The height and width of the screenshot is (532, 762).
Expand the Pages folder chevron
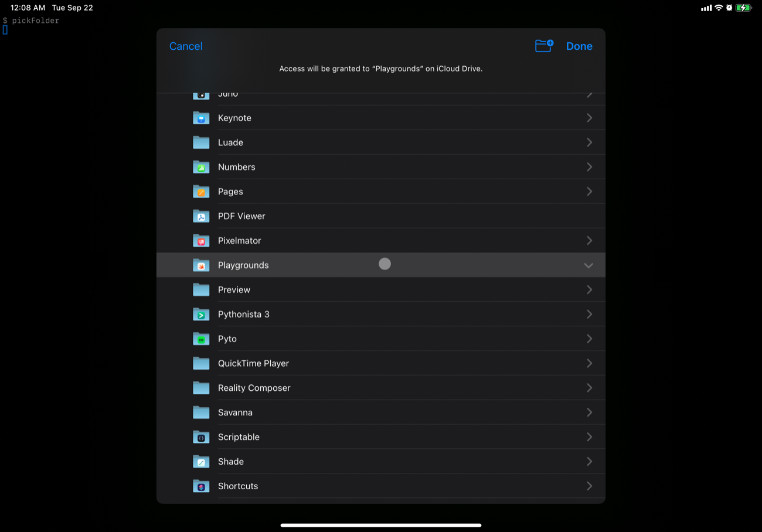pyautogui.click(x=589, y=192)
